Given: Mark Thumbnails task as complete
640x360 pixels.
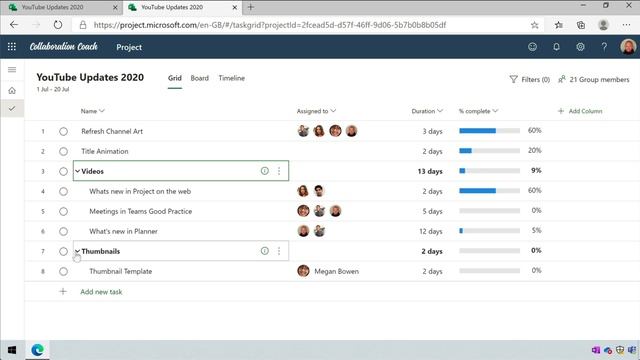Looking at the screenshot, I should 63,251.
